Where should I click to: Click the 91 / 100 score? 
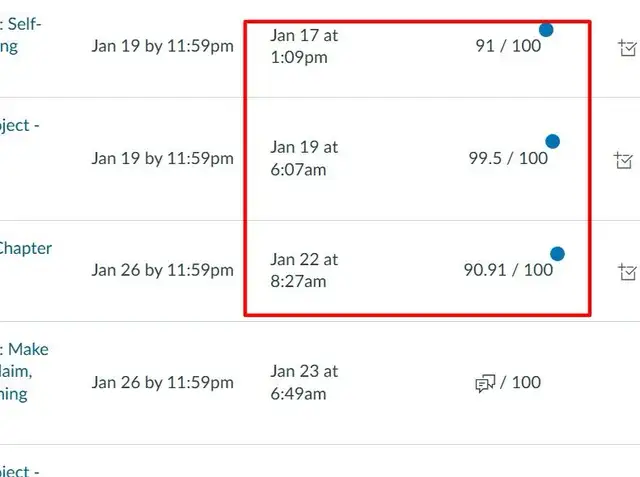tap(508, 46)
